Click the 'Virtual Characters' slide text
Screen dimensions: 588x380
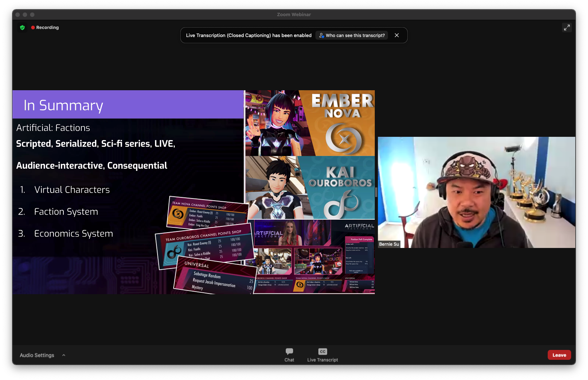[72, 190]
